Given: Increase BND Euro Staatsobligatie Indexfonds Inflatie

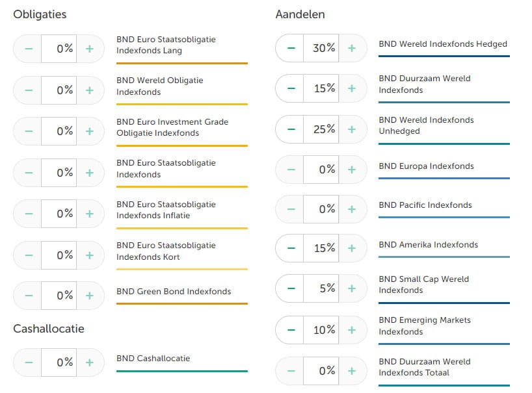Looking at the screenshot, I should (90, 214).
